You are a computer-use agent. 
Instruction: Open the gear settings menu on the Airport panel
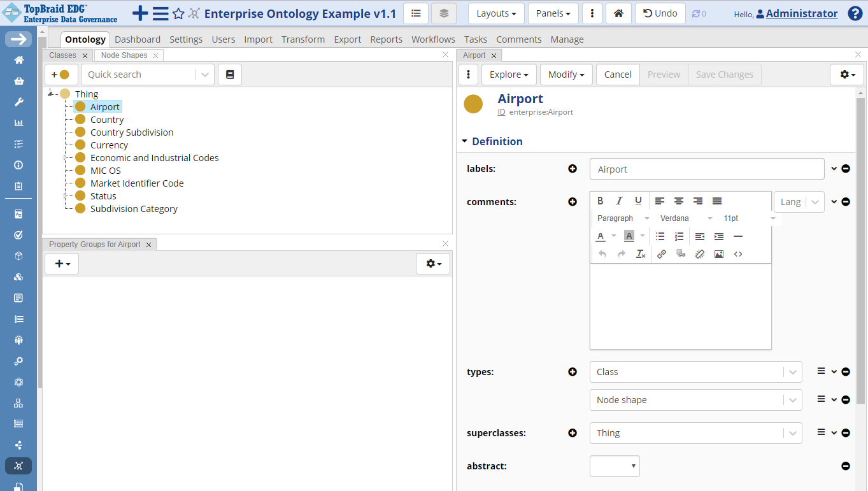[846, 74]
